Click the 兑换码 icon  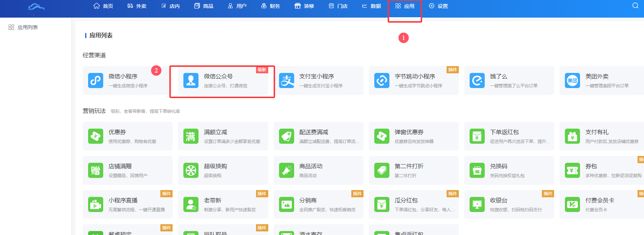click(x=477, y=170)
